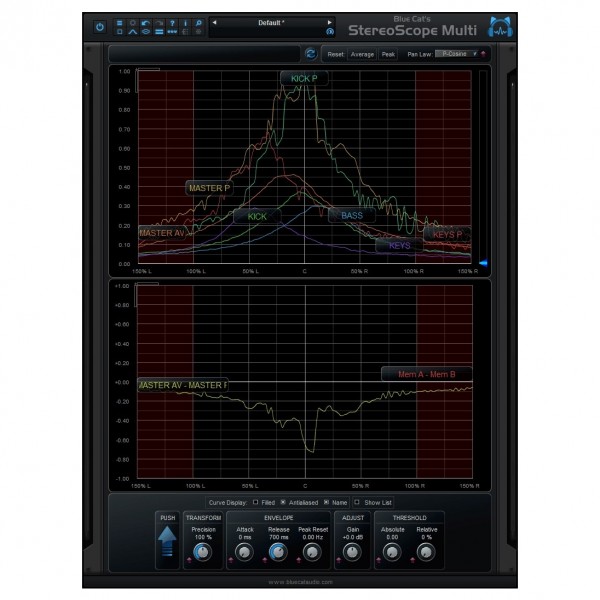Open the question mark help icon
The width and height of the screenshot is (600, 600).
172,23
